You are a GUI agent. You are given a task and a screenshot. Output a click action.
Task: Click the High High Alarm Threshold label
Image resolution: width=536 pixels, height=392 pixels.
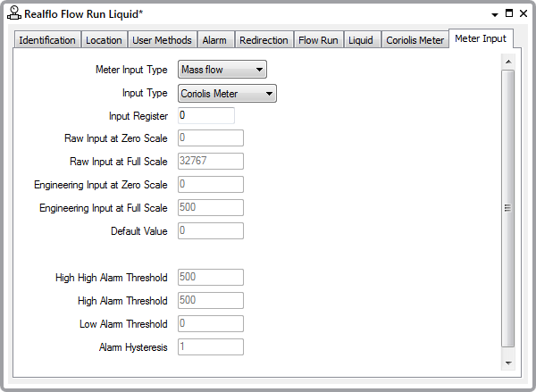pos(112,278)
